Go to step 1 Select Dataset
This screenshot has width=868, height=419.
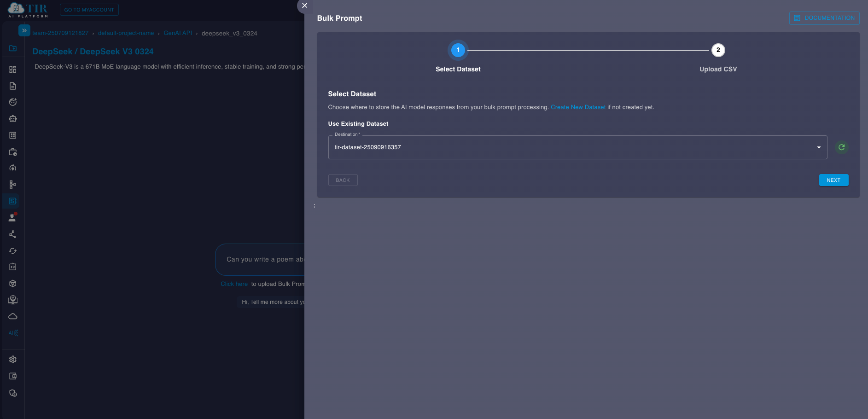(458, 50)
